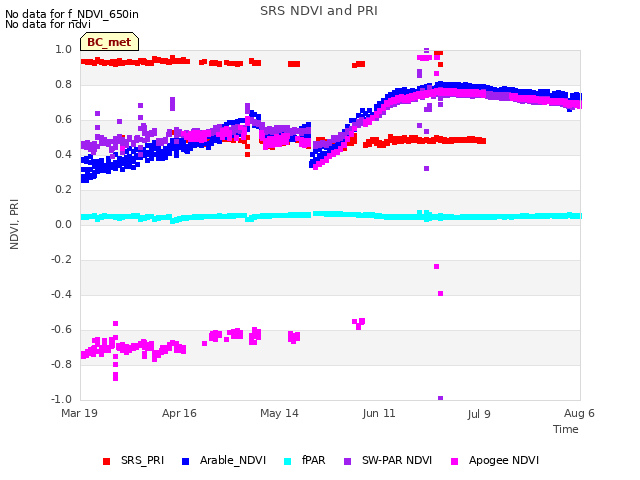Image resolution: width=640 pixels, height=480 pixels.
Task: Click the red SRS_PRI legend swatch
Action: pos(107,462)
